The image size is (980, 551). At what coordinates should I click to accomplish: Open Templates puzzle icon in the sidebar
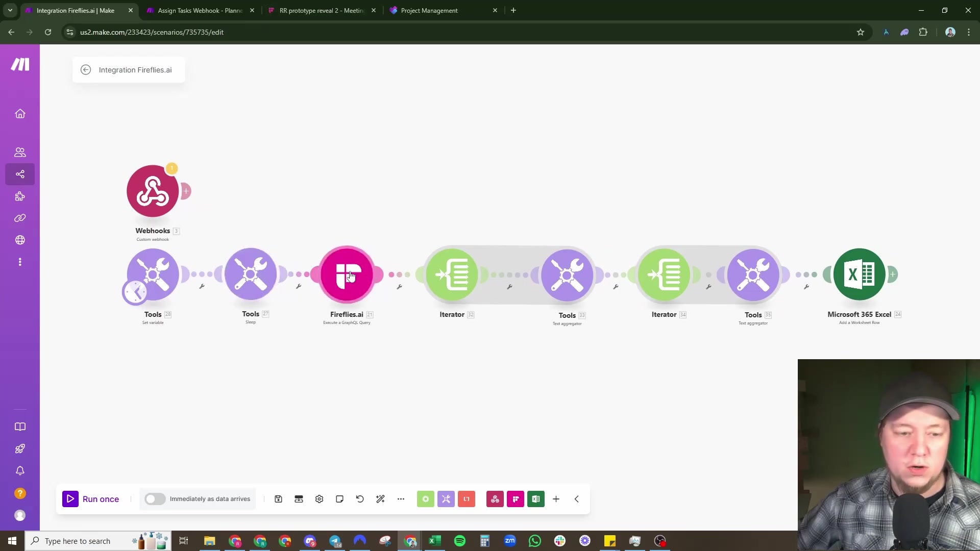20,196
